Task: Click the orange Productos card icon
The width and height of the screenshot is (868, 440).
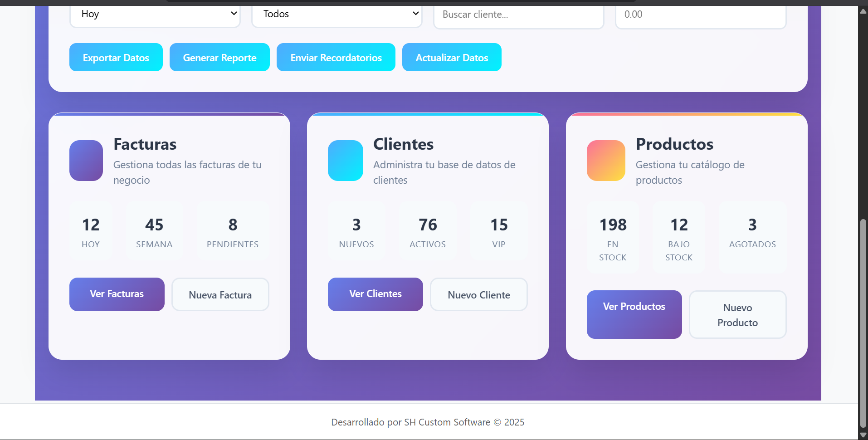Action: coord(606,161)
